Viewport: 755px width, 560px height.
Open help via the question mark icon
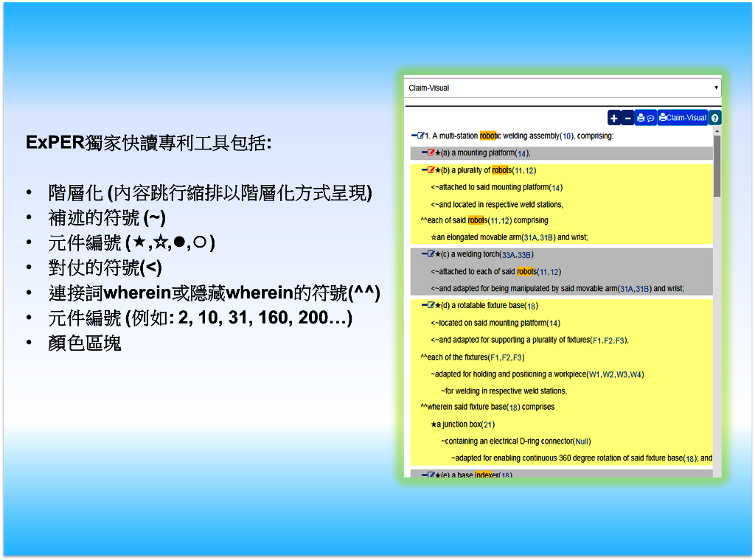tap(715, 118)
